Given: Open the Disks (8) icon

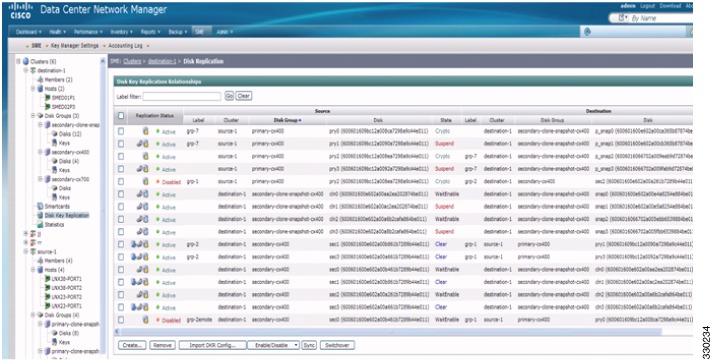Looking at the screenshot, I should [55, 333].
